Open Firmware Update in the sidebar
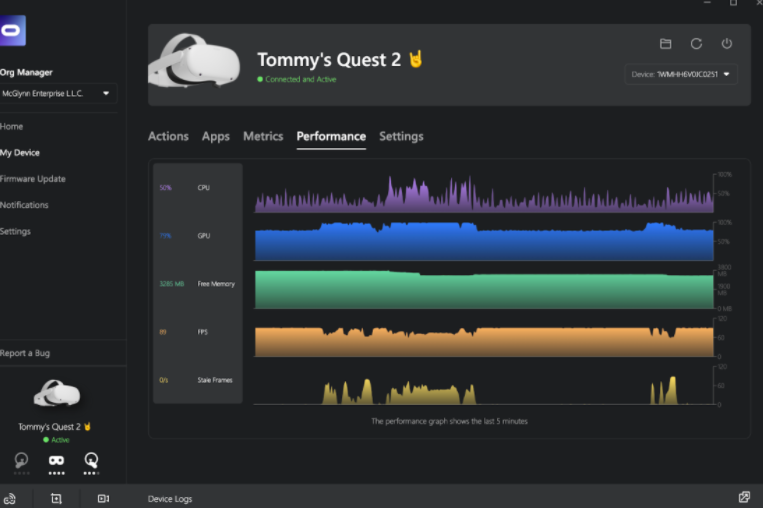Image resolution: width=763 pixels, height=508 pixels. [33, 179]
